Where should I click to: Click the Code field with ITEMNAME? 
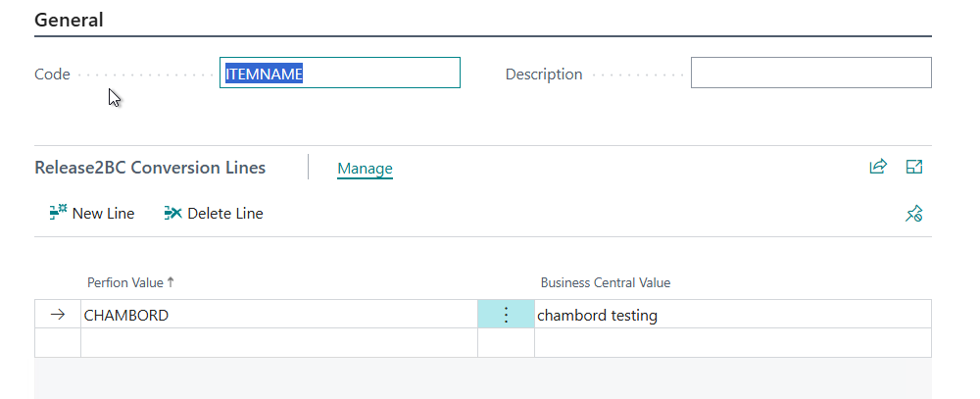pos(340,74)
